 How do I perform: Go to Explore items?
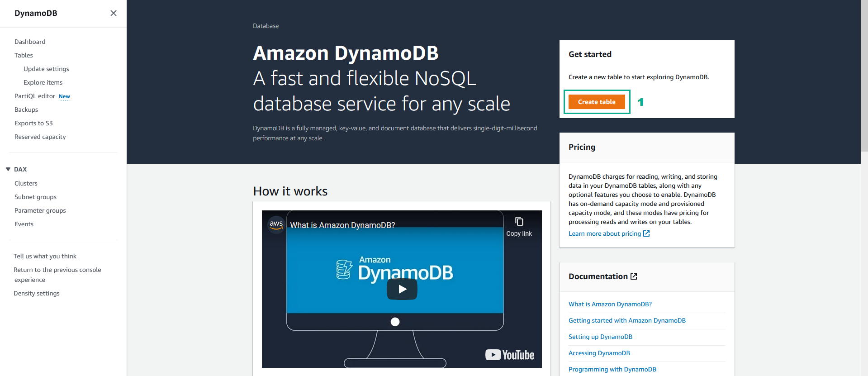(43, 82)
